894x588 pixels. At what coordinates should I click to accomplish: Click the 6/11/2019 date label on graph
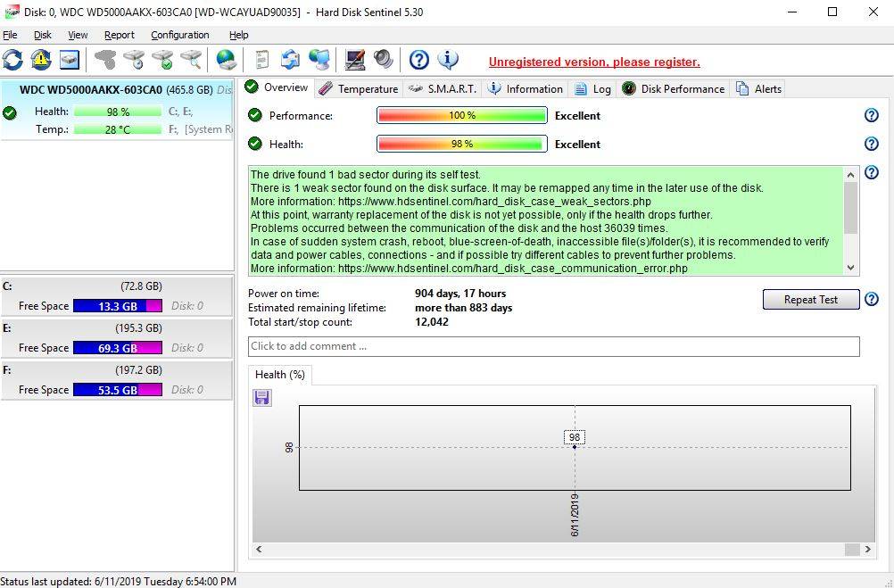tap(575, 515)
